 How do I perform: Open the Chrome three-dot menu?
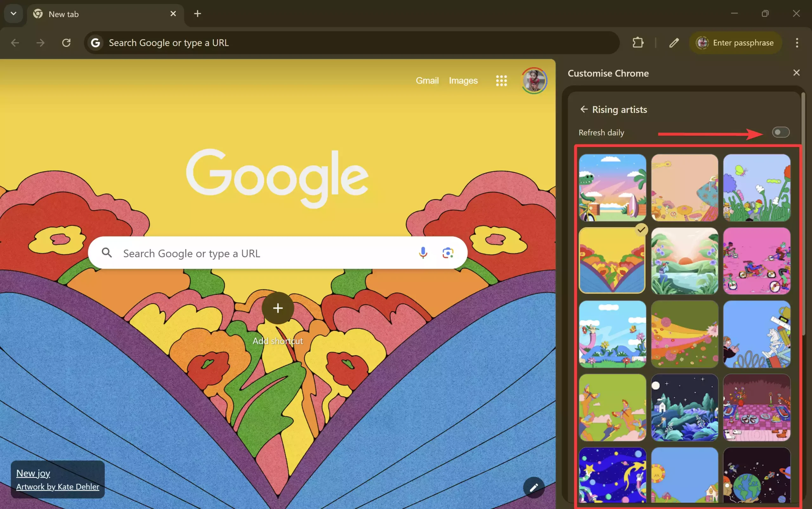coord(797,43)
